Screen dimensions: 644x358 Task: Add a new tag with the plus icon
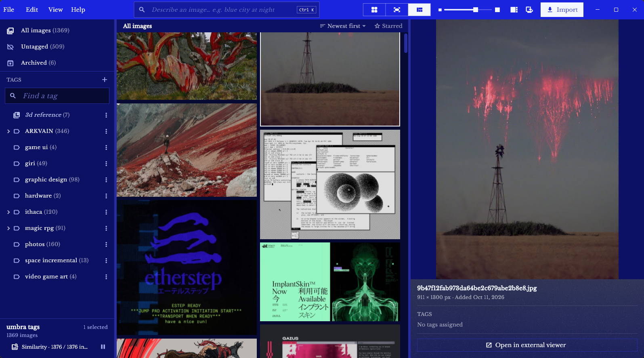pos(105,80)
